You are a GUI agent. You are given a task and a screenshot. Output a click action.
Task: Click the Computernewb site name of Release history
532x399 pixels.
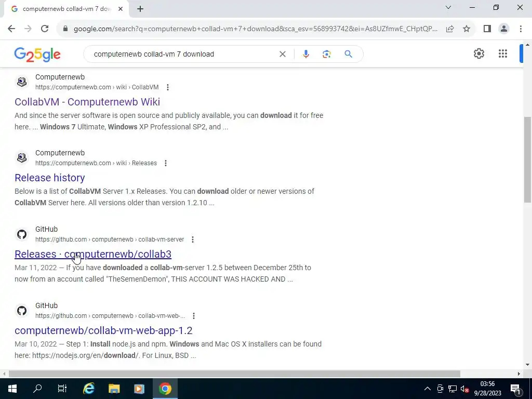[x=60, y=153]
